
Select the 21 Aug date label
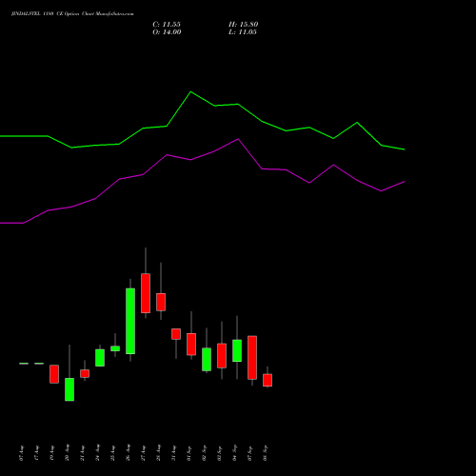[82, 453]
